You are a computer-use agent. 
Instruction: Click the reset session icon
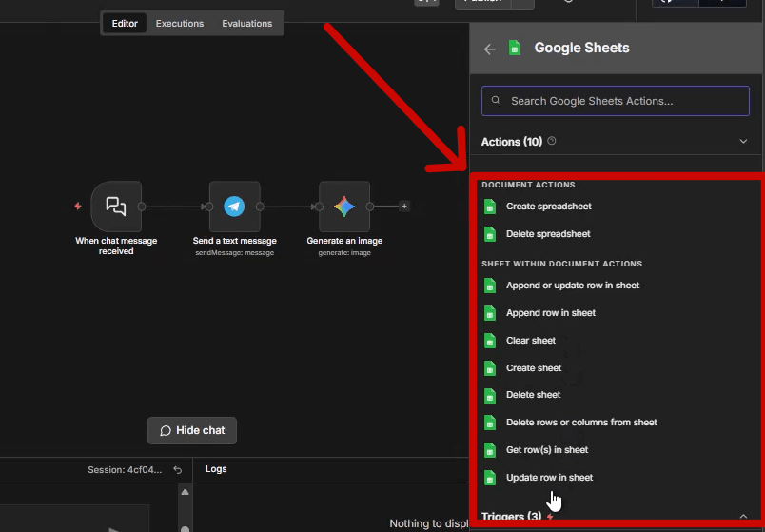click(x=177, y=469)
